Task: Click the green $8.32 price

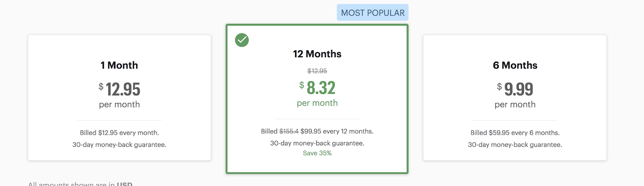Action: click(x=320, y=88)
